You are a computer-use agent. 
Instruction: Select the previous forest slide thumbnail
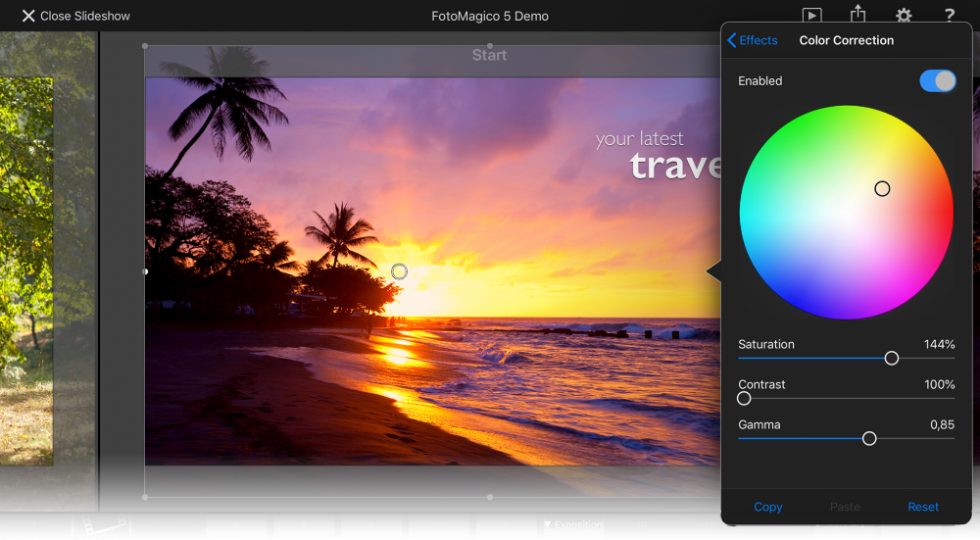26,271
